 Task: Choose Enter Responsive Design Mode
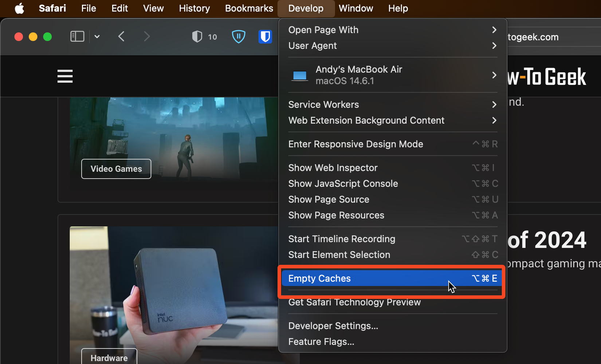pos(393,144)
